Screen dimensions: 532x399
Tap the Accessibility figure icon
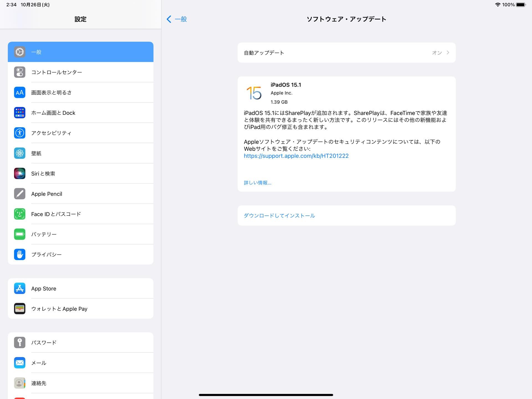click(x=20, y=133)
